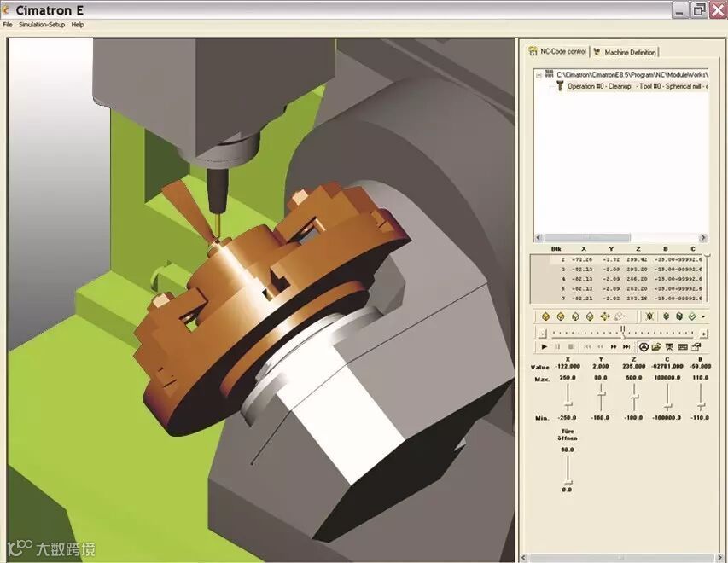Open the Simulation-Setup menu
This screenshot has width=728, height=563.
pos(42,25)
